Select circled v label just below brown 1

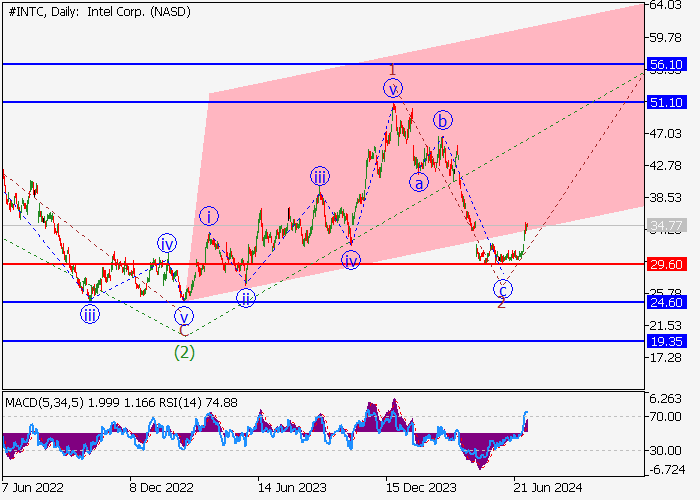tap(393, 88)
